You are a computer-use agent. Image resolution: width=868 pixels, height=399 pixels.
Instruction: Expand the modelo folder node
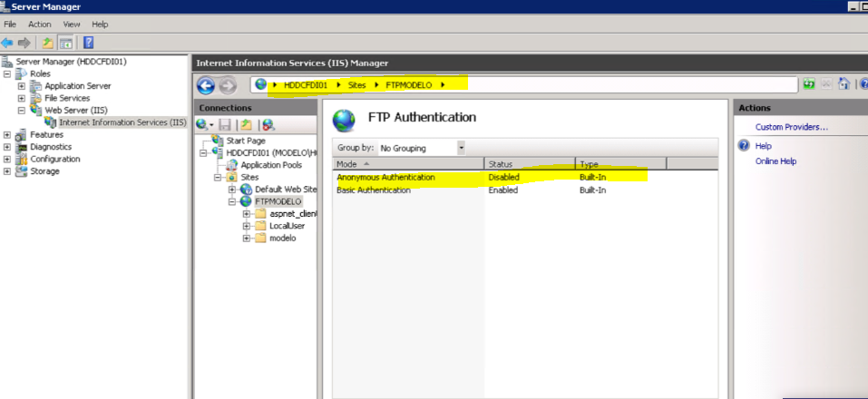point(247,238)
